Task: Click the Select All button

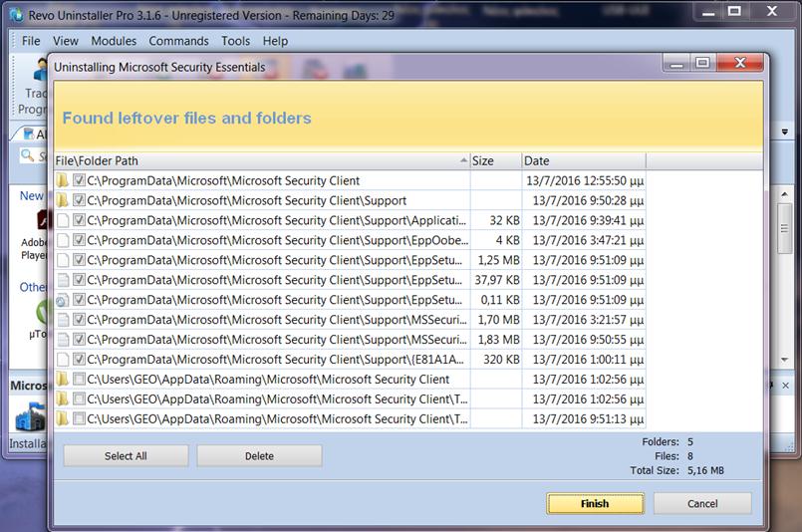Action: click(126, 455)
